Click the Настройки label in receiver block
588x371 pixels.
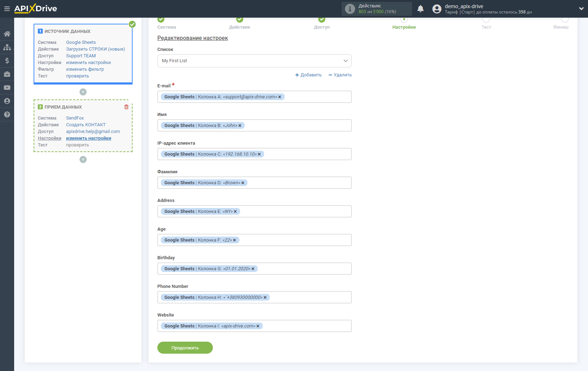50,138
